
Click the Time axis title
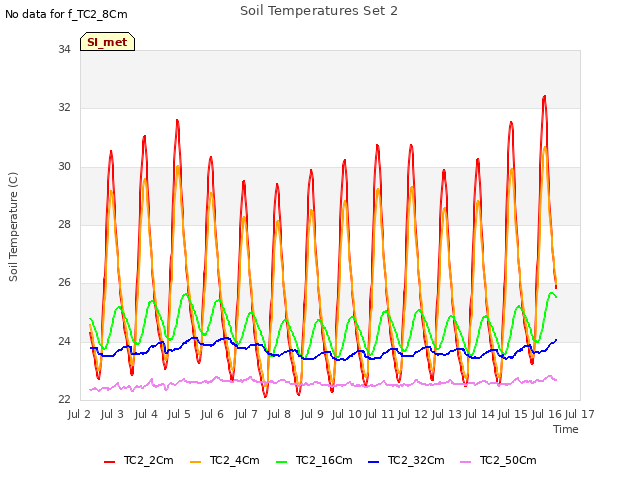[x=566, y=429]
